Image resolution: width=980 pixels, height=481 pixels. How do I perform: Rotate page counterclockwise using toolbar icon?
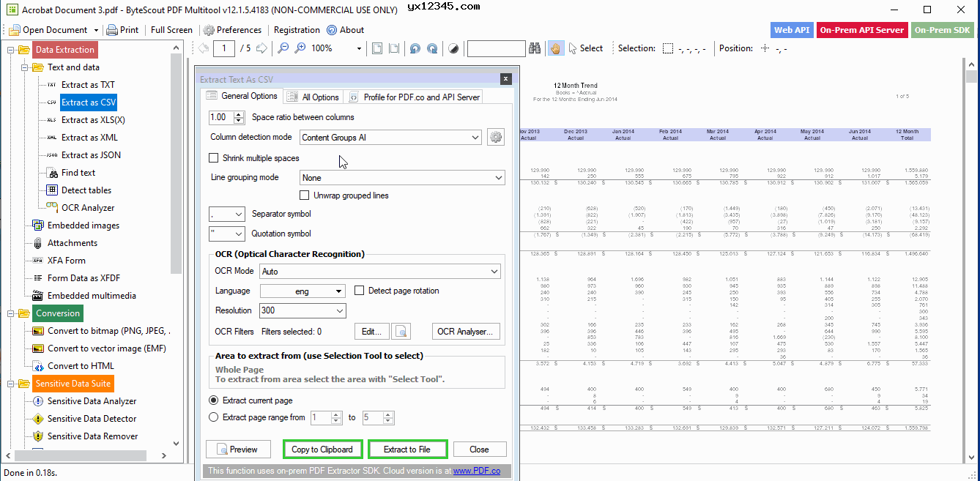(x=415, y=48)
